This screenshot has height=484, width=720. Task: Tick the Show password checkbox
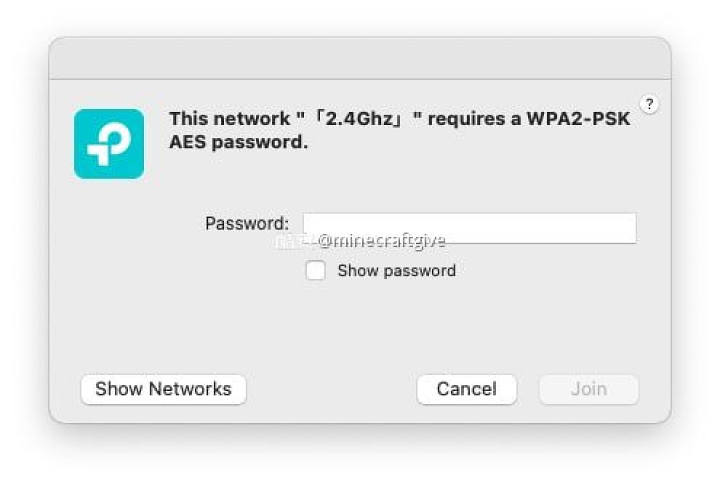point(316,270)
